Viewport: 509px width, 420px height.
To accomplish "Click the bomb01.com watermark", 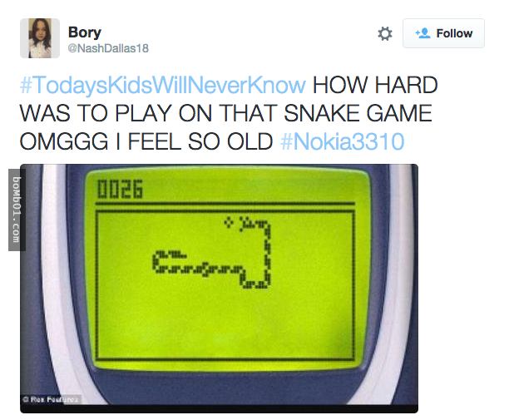I will pos(17,210).
